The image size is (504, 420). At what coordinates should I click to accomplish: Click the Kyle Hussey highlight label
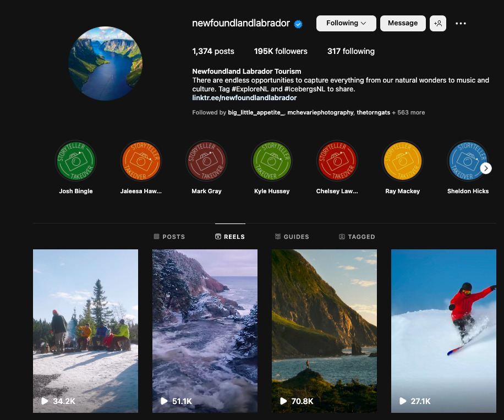tap(272, 191)
